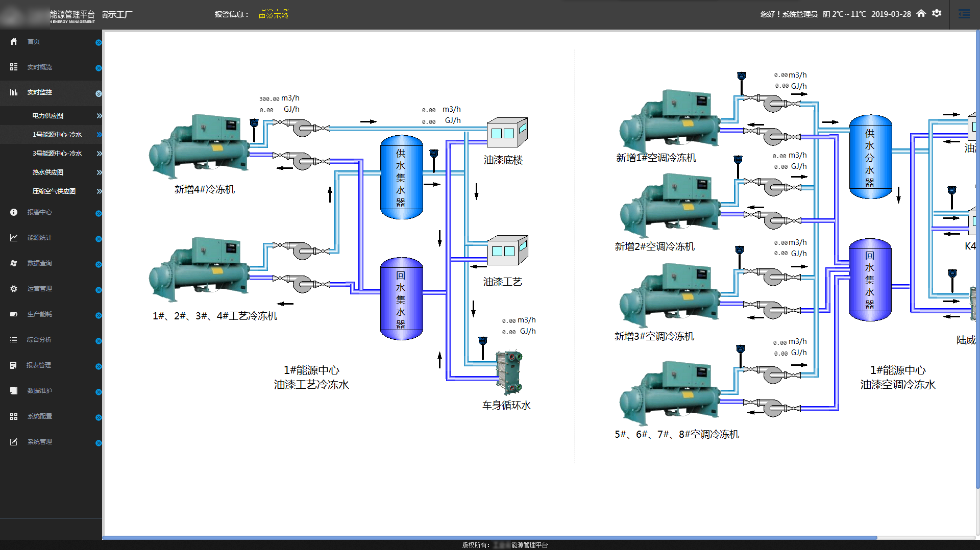Click the 1#、2#、3#、4#工艺冷冻机 chiller graphic

point(199,269)
